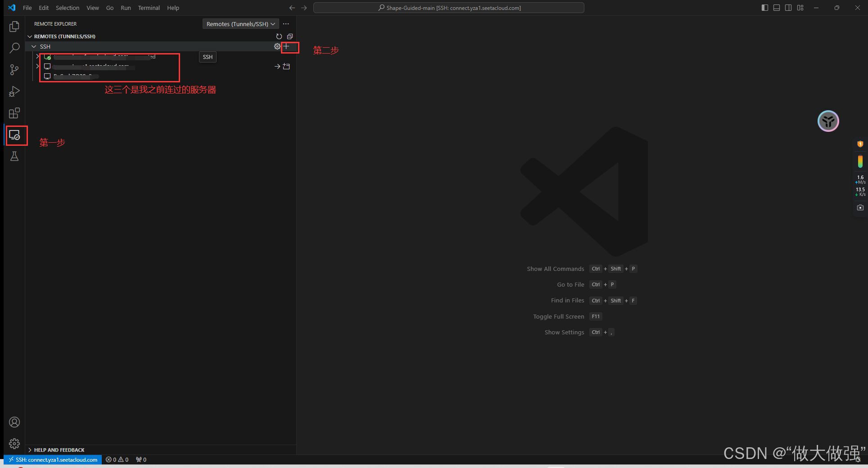868x468 pixels.
Task: Click SSH: connect.yza1.seetacloud.com status indicator
Action: point(53,459)
